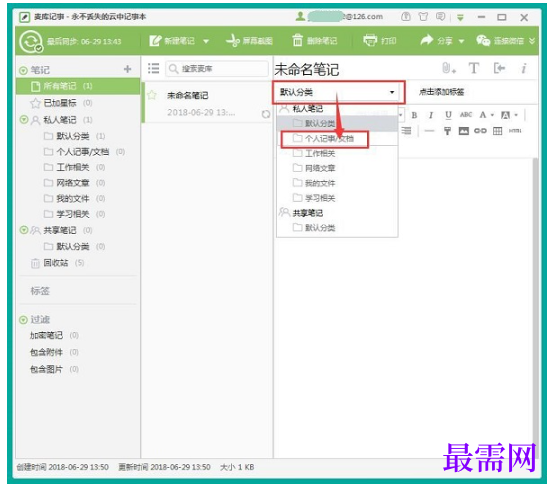Click the 连接微信 WeChat connect button
The image size is (555, 489).
(500, 41)
